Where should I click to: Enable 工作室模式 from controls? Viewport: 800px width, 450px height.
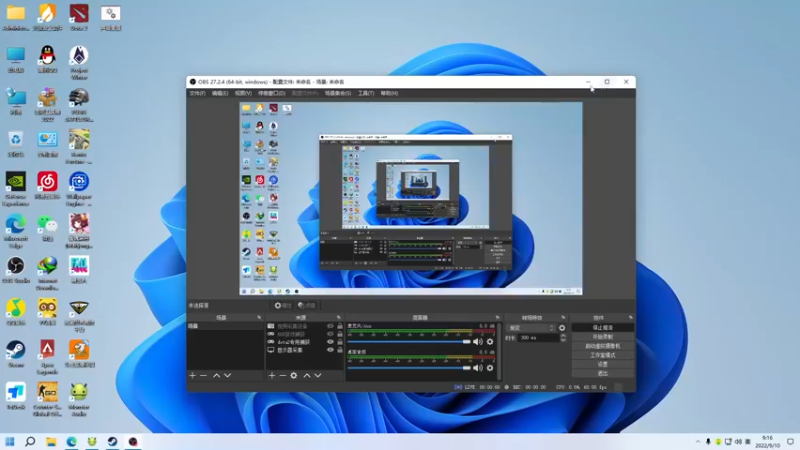pos(603,355)
